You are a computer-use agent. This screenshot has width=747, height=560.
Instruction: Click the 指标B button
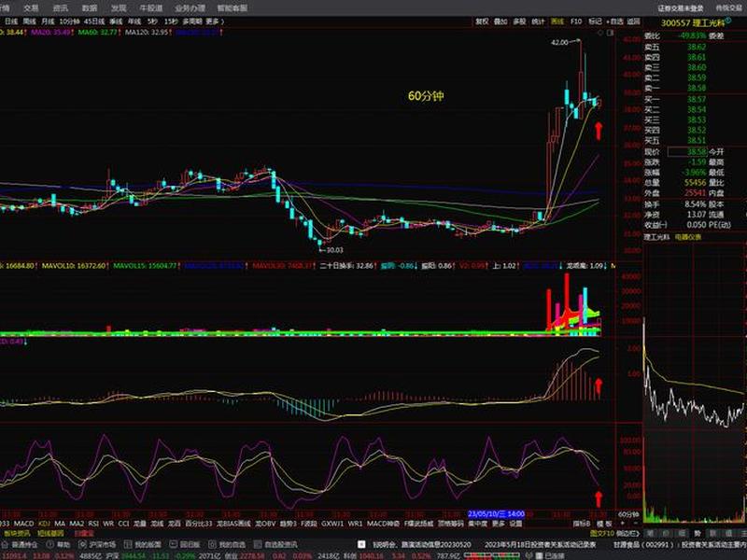pos(581,524)
